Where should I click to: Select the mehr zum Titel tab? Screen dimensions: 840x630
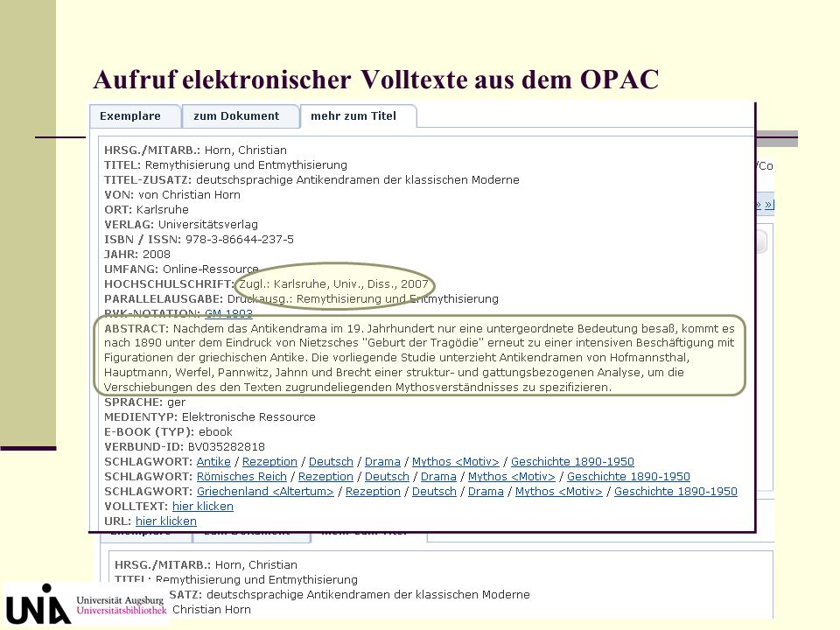[358, 116]
